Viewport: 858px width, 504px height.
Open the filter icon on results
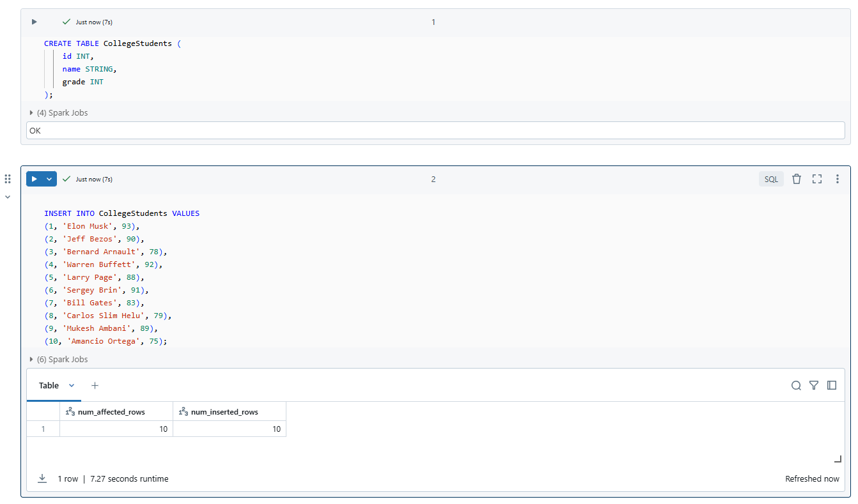click(x=814, y=385)
